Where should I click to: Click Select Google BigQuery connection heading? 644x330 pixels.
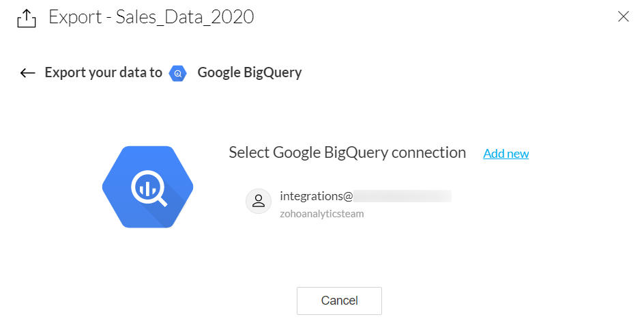click(347, 152)
